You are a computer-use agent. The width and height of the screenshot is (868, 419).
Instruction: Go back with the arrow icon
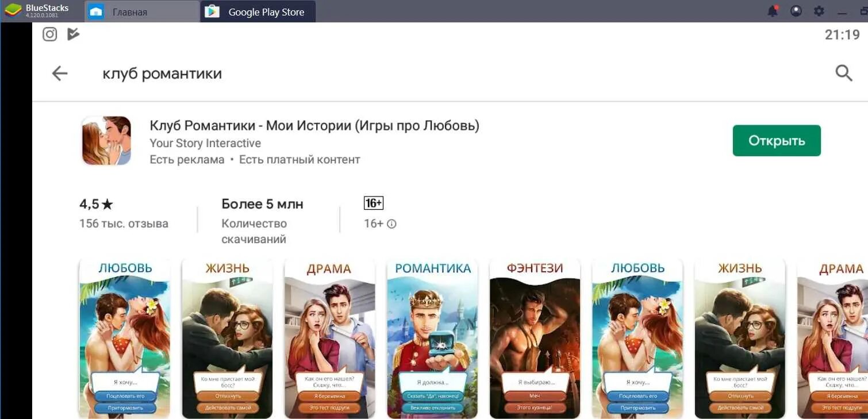[x=60, y=73]
